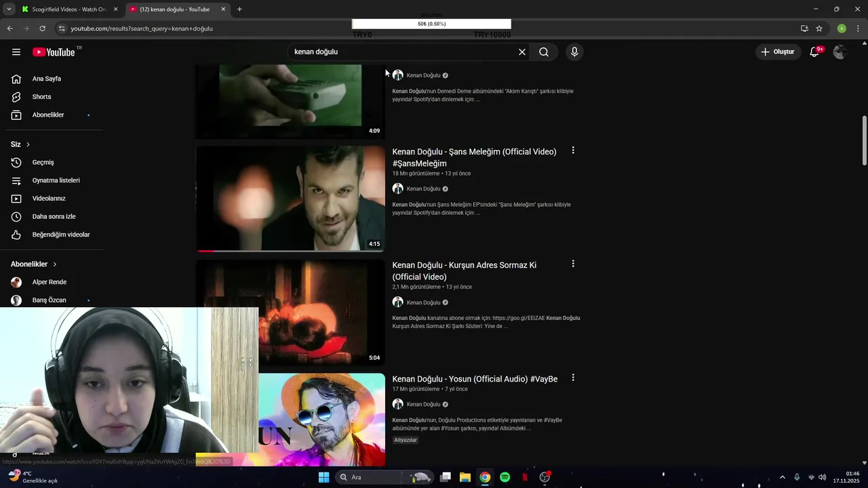
Task: Open options menu for Yosun video
Action: [573, 378]
